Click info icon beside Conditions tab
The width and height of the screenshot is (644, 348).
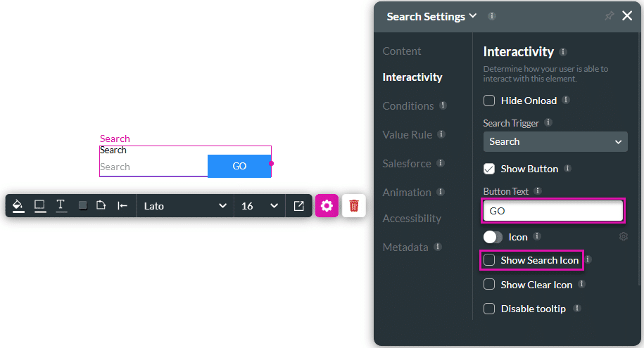coord(443,105)
